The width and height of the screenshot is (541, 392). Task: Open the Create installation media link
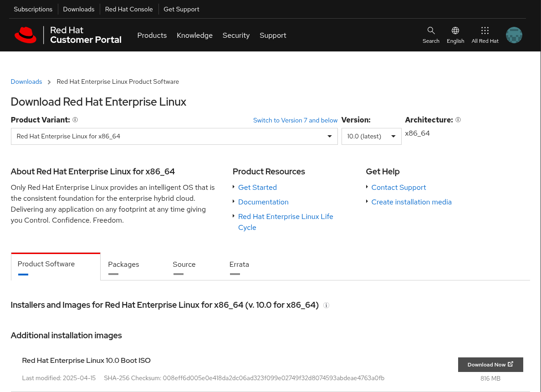pos(411,202)
